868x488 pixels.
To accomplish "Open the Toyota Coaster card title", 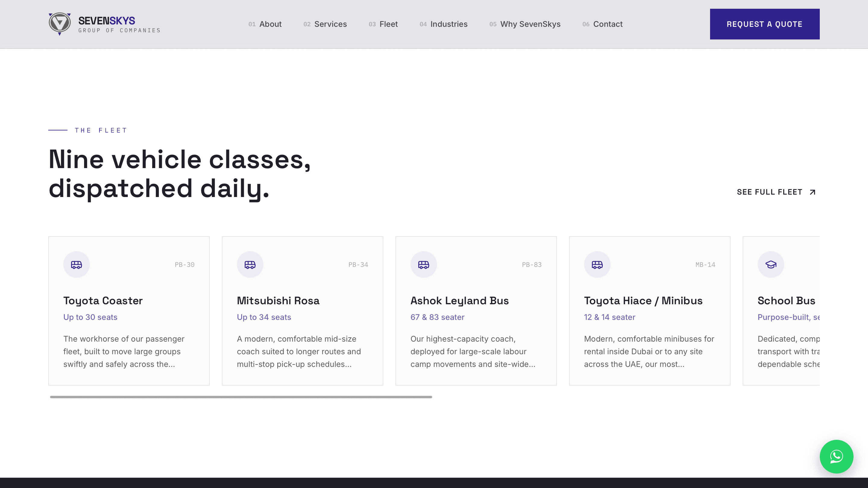I will (103, 300).
